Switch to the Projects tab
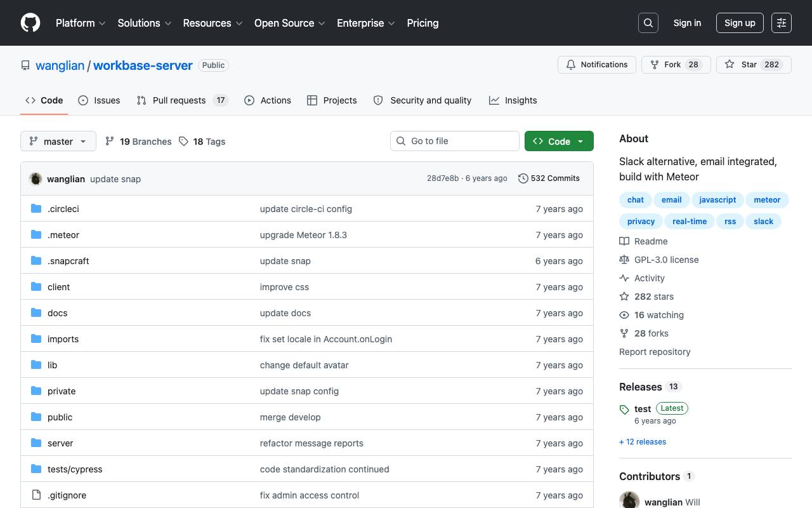The height and width of the screenshot is (508, 812). click(x=332, y=100)
